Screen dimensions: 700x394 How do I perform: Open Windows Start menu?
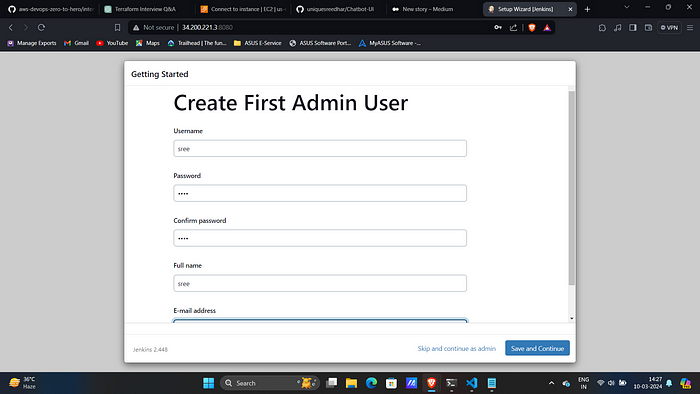point(208,383)
